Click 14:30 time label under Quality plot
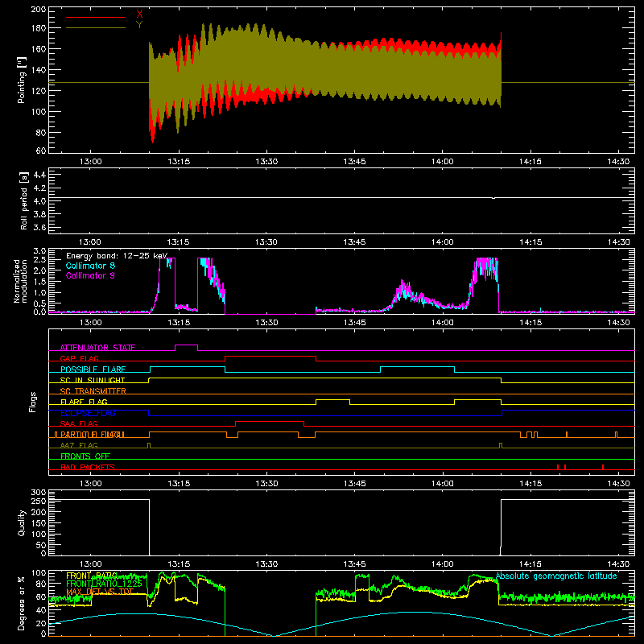 point(618,564)
